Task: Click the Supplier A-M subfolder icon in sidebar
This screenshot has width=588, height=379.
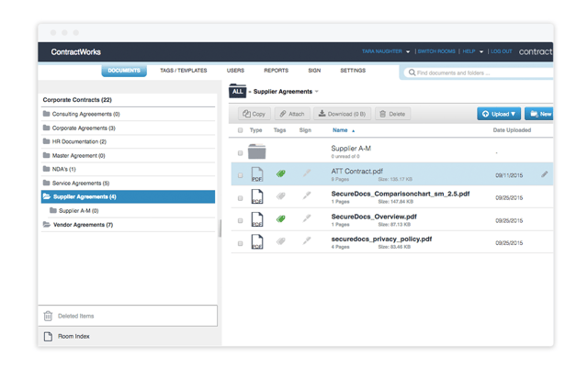Action: pos(53,210)
